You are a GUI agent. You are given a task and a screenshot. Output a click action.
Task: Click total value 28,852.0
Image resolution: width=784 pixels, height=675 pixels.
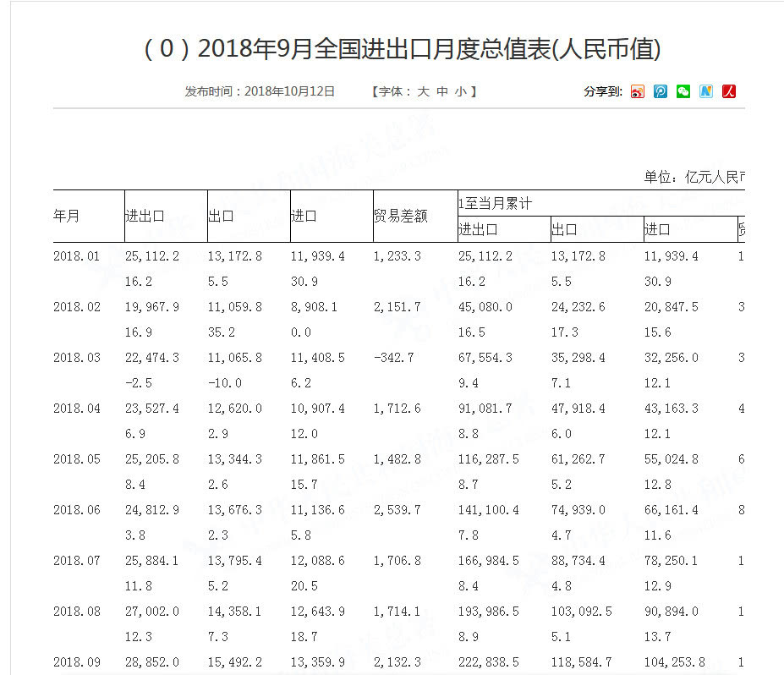point(152,662)
